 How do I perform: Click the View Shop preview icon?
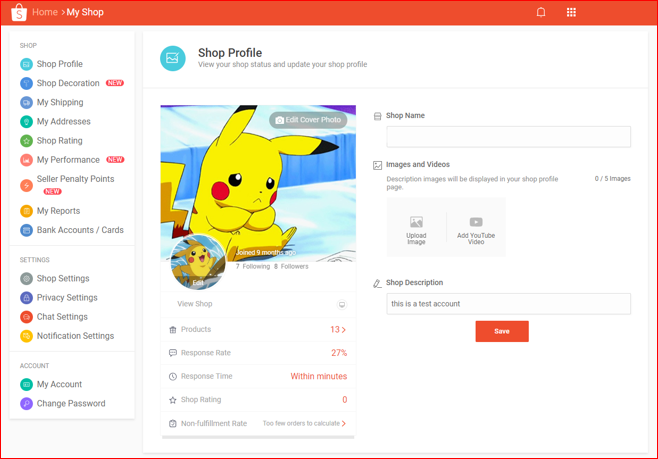[341, 304]
